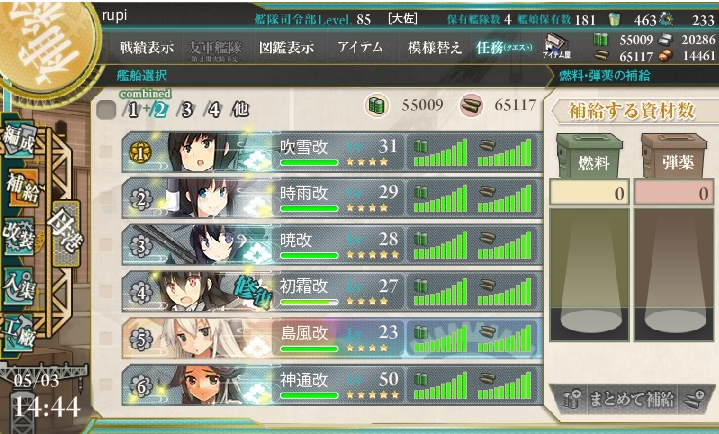Click the まとめて補給 resupply all button
Image resolution: width=719 pixels, height=434 pixels.
[x=631, y=399]
